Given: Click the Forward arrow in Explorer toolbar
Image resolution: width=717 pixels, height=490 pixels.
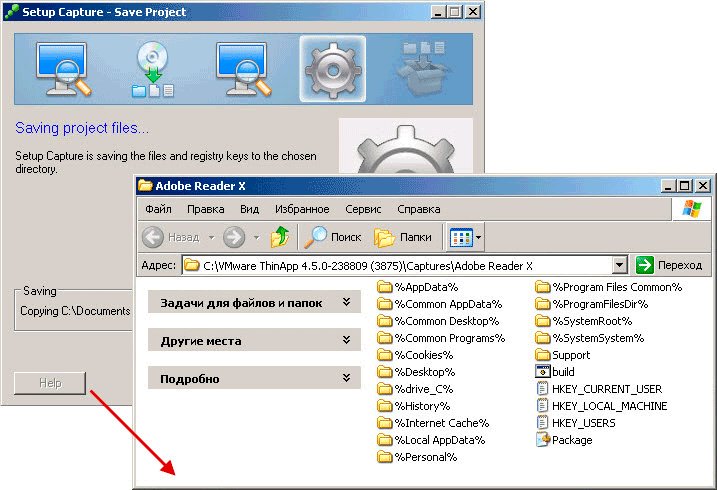Looking at the screenshot, I should [x=234, y=237].
